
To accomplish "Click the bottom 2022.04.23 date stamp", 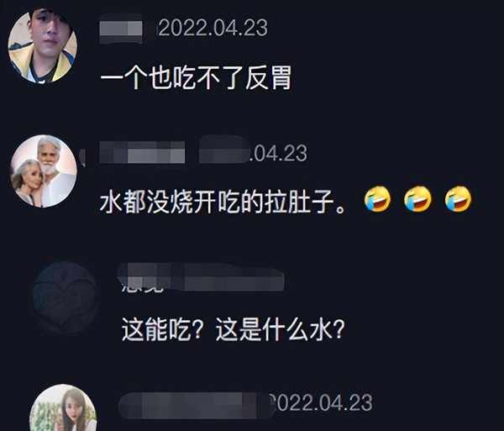I will point(321,402).
